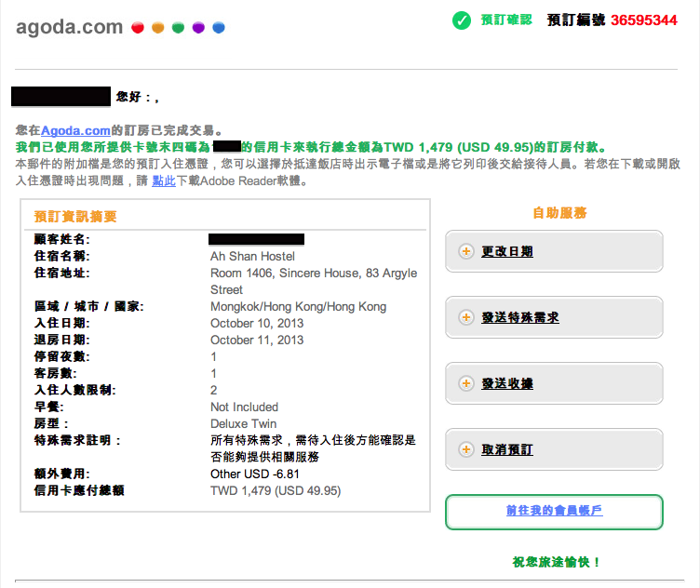This screenshot has height=588, width=700.
Task: Click the plus icon beside 取消預訂
Action: (466, 449)
